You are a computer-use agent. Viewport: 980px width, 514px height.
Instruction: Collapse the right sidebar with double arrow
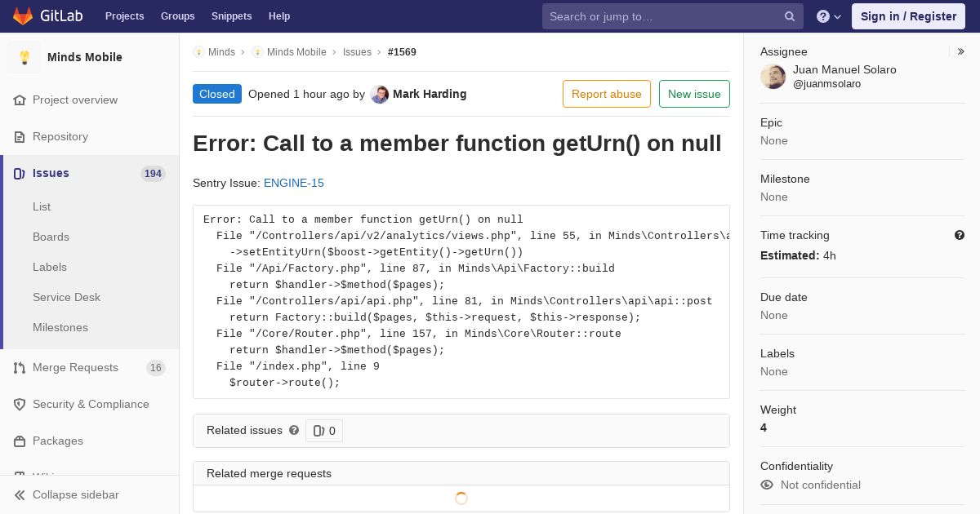point(961,51)
